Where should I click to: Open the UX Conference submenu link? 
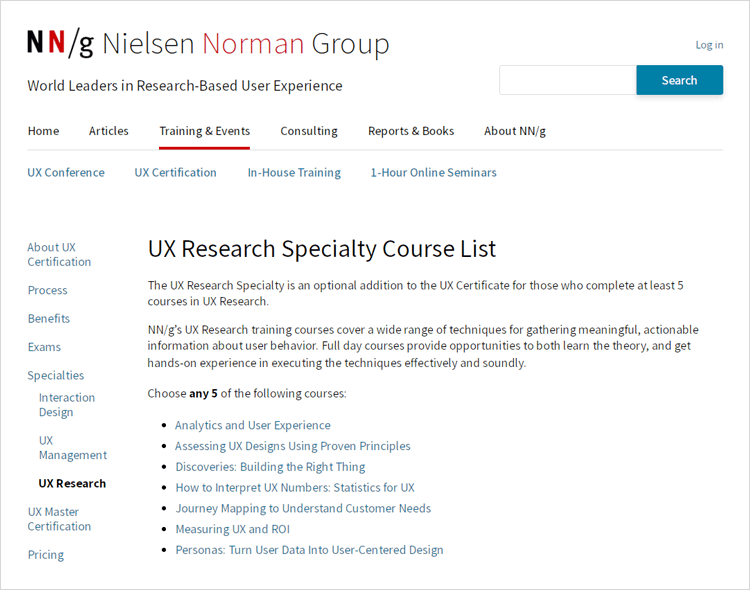tap(66, 173)
